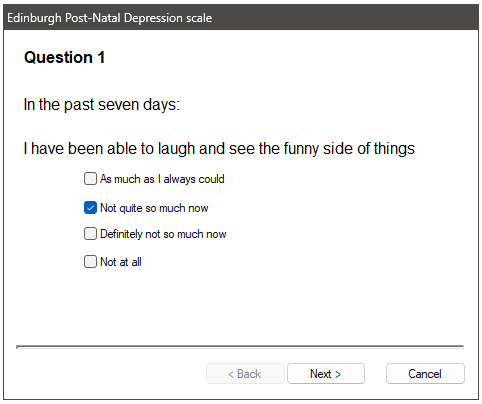Enable the 'Definitely not so much now' checkbox

(x=90, y=234)
